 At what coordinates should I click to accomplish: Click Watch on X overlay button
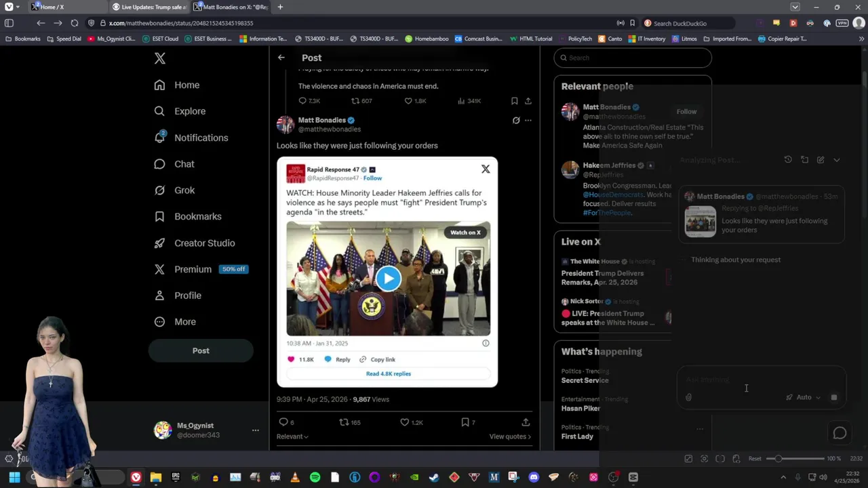[x=466, y=232]
